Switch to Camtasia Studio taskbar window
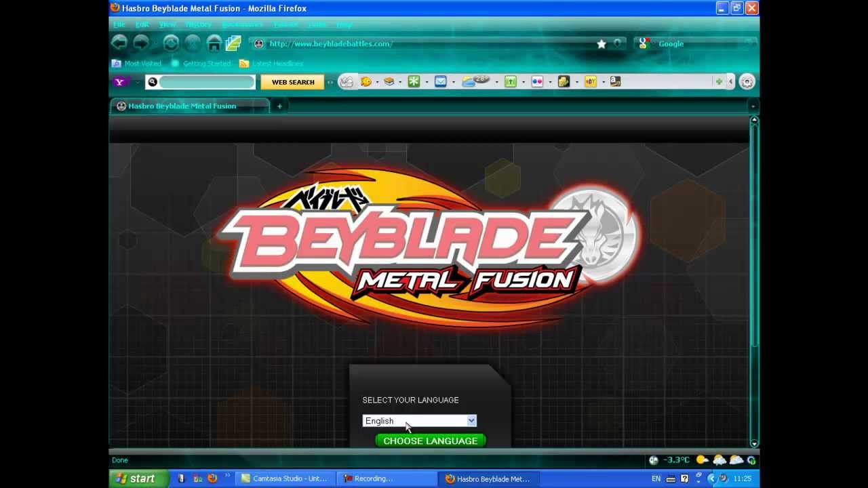 coord(285,479)
